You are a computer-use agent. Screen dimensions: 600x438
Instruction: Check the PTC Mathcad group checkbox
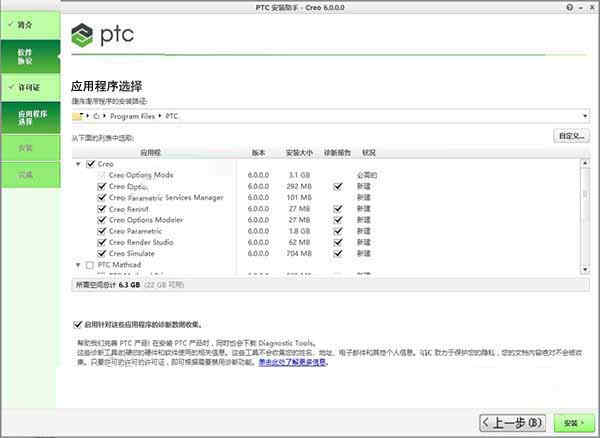[90, 265]
